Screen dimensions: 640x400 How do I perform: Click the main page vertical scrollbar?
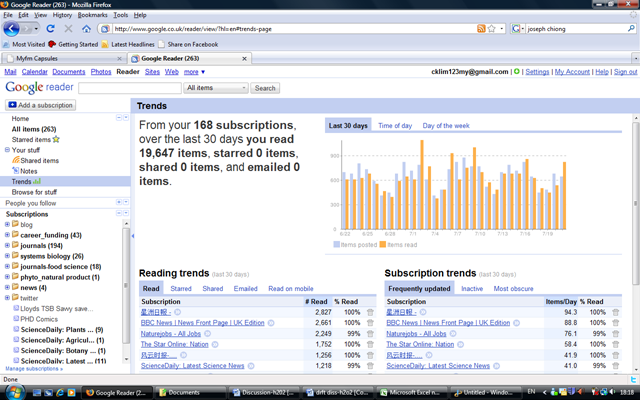[x=636, y=204]
